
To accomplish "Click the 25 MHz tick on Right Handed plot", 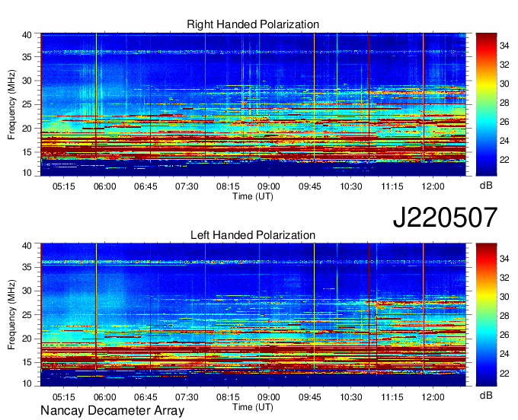I will (27, 104).
